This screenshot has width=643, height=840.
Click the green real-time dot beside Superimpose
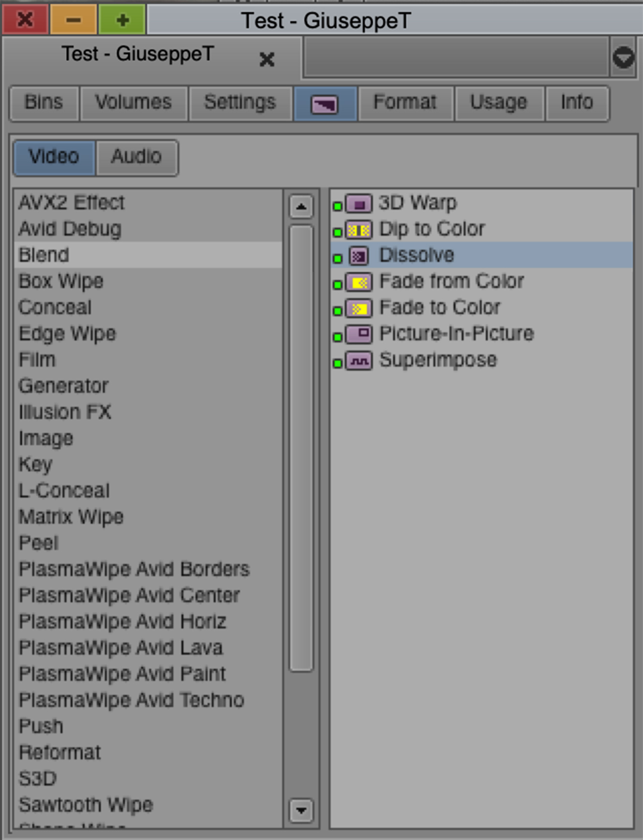click(x=338, y=363)
